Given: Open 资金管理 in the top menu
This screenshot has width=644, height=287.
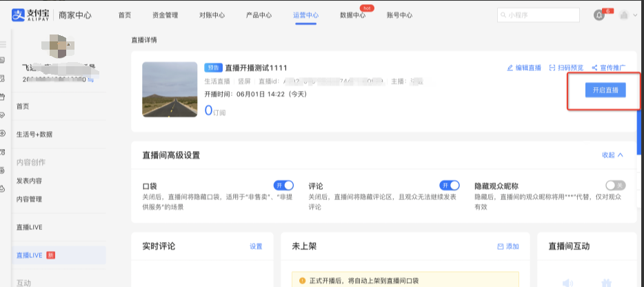Looking at the screenshot, I should 165,14.
